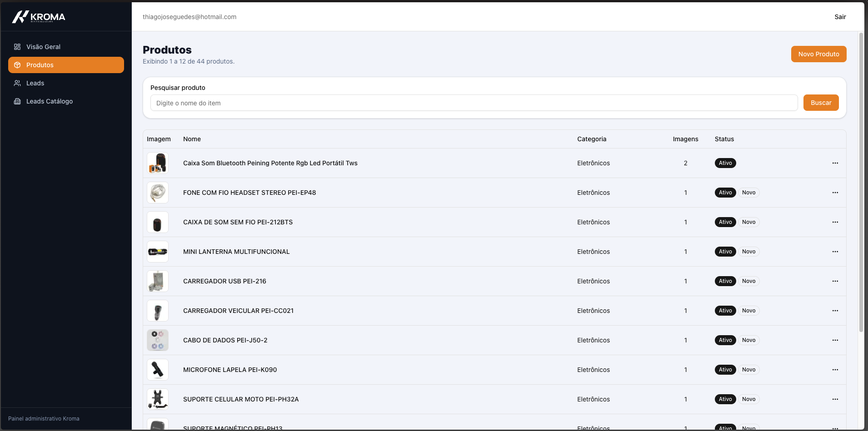
Task: Open the actions menu for CABO DE DADOS PEI-J50-2
Action: point(835,340)
